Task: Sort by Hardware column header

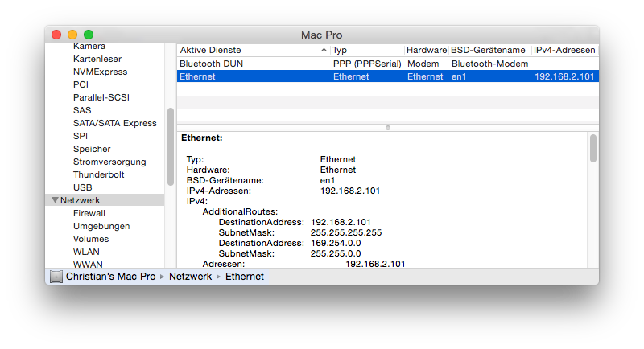Action: (x=427, y=50)
